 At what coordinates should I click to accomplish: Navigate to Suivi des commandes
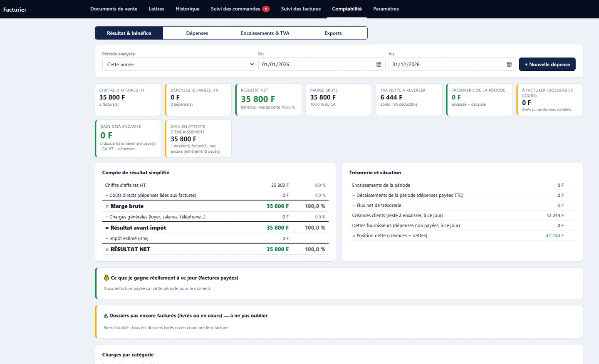click(235, 9)
